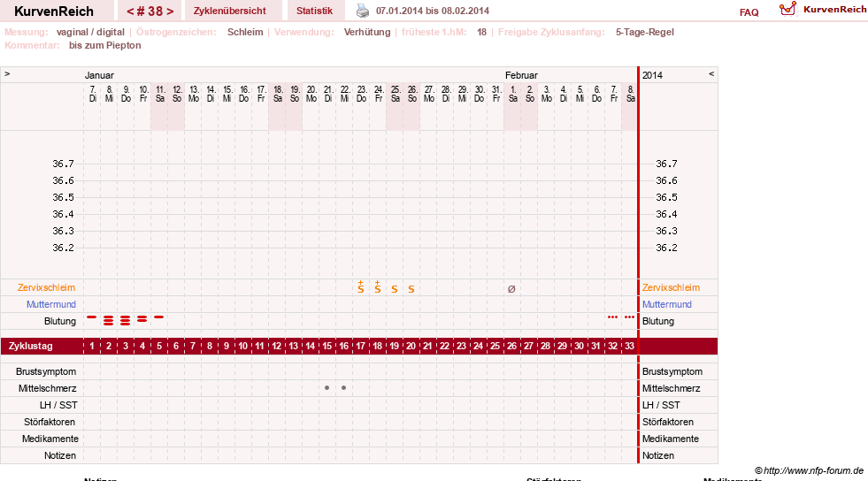The width and height of the screenshot is (868, 481).
Task: Click the date range 07.01.2014 bis 08.02.2014
Action: pyautogui.click(x=433, y=11)
